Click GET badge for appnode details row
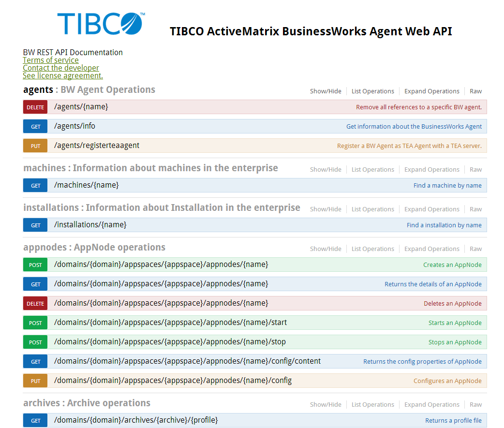The width and height of the screenshot is (504, 428). pos(35,284)
